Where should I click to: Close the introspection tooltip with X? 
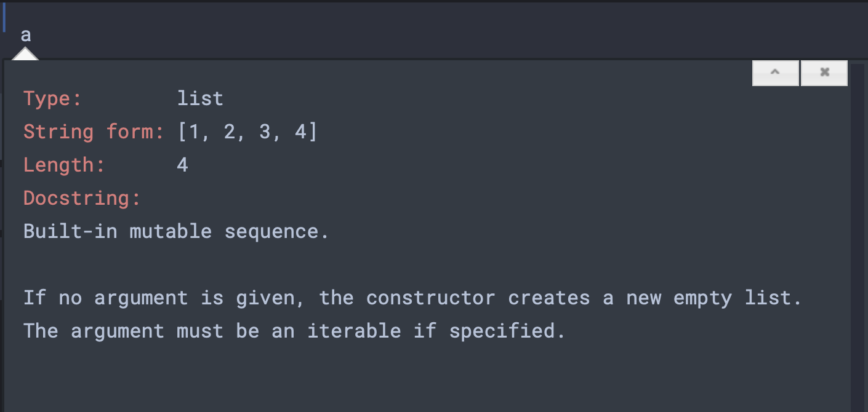pos(824,73)
